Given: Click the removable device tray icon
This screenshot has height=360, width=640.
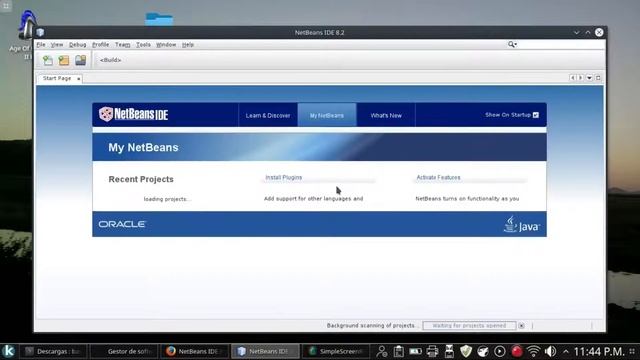Looking at the screenshot, I should pos(449,351).
